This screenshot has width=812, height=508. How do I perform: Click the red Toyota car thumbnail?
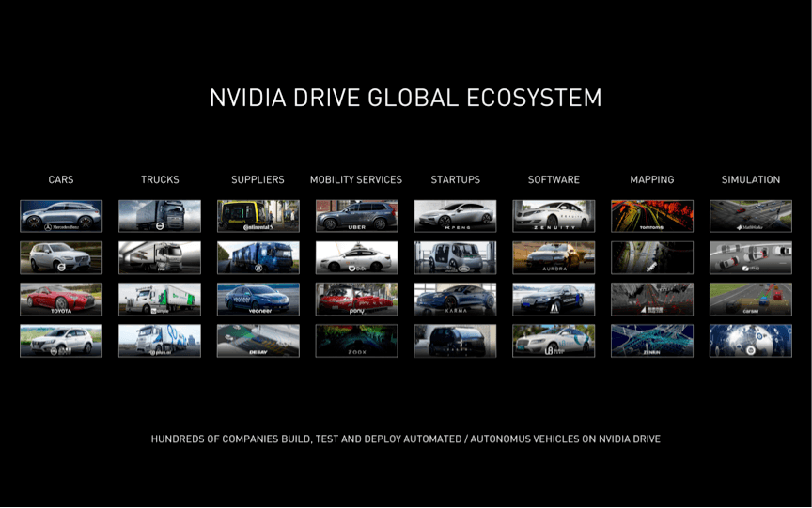(x=61, y=299)
